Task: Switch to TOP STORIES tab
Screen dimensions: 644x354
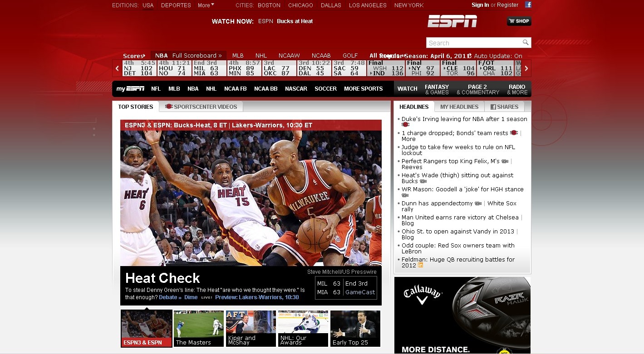Action: (x=136, y=107)
